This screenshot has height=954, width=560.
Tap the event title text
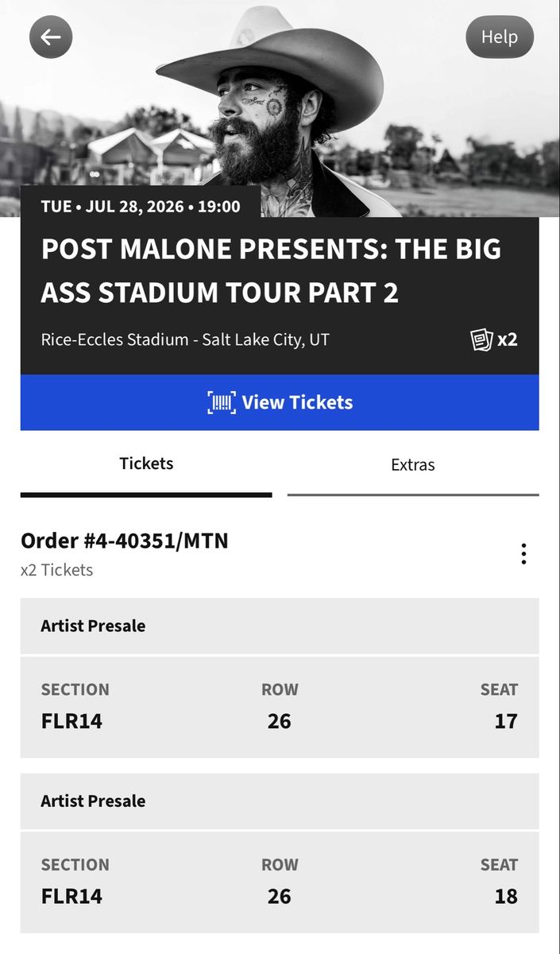[271, 271]
